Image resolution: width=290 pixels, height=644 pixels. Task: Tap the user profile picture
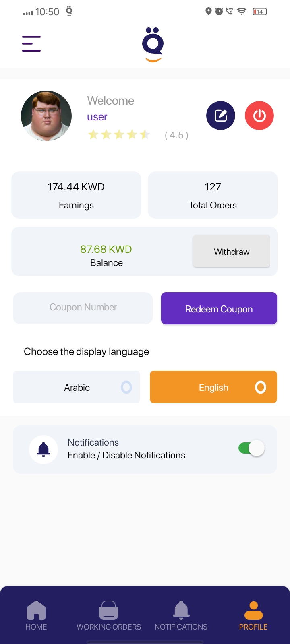click(x=46, y=116)
